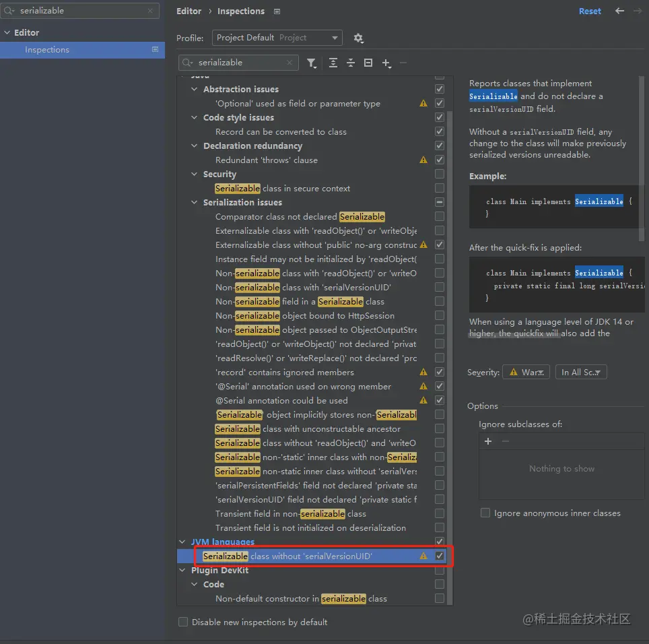Click warning icon on 'Optional' used as field row
The image size is (649, 644).
423,103
